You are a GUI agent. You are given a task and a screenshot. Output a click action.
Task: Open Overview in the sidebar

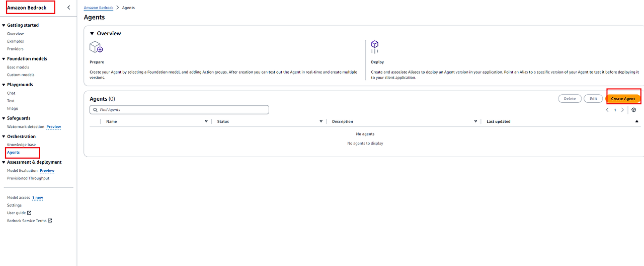coord(15,34)
